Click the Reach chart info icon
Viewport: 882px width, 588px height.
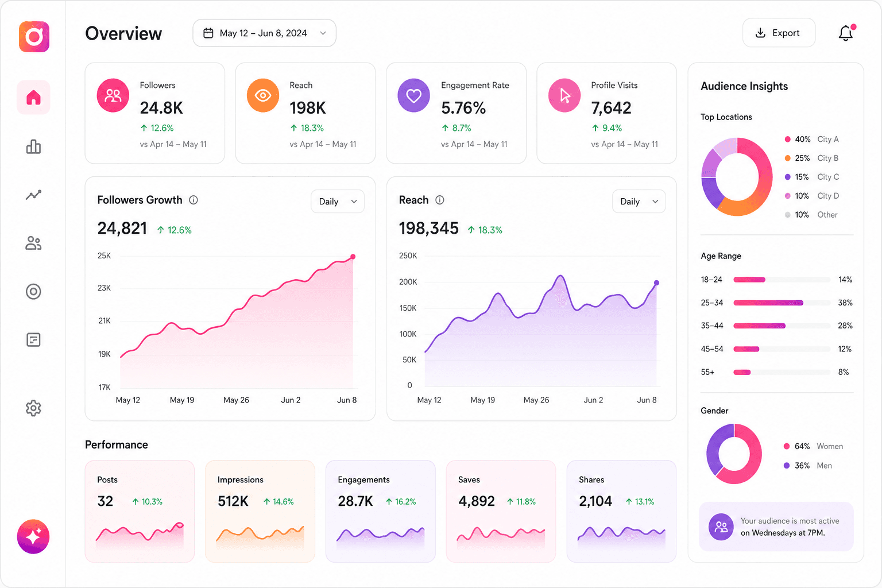pos(440,200)
